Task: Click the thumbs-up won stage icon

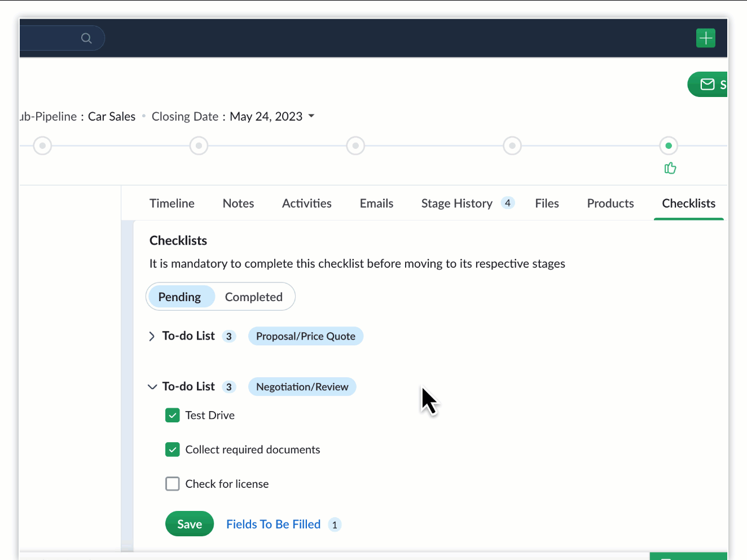Action: pyautogui.click(x=670, y=168)
